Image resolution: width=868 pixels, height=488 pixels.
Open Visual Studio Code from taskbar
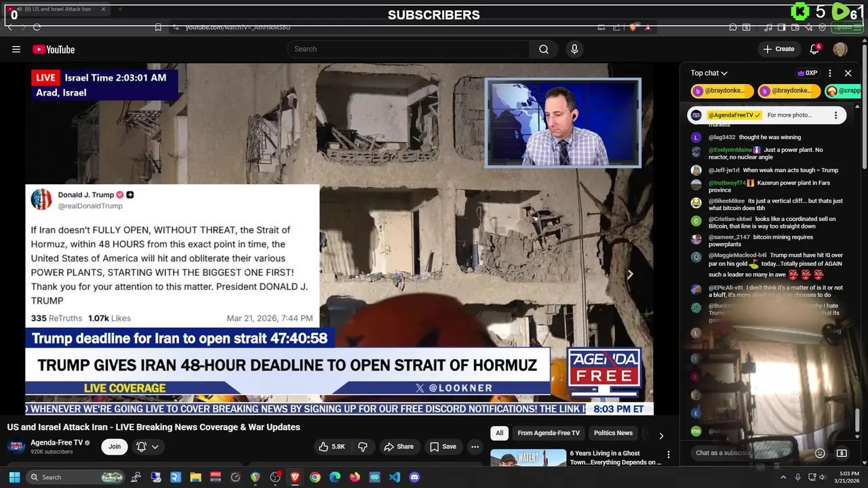pyautogui.click(x=395, y=477)
